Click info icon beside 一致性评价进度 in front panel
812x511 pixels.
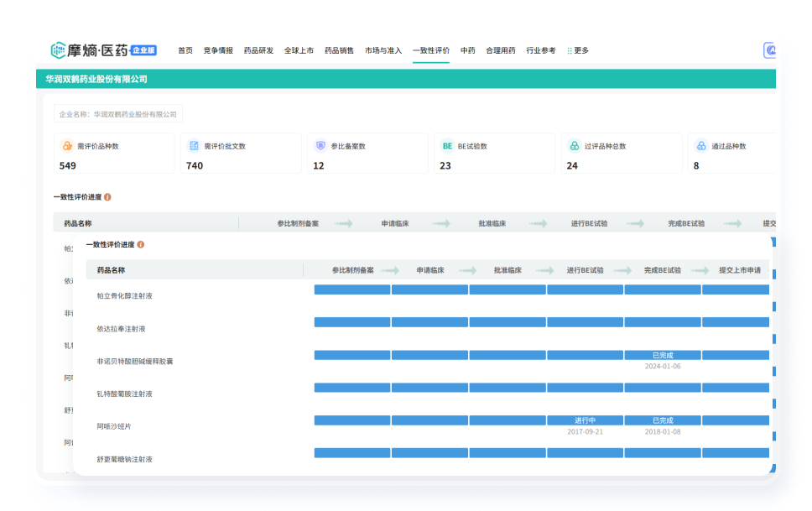141,245
